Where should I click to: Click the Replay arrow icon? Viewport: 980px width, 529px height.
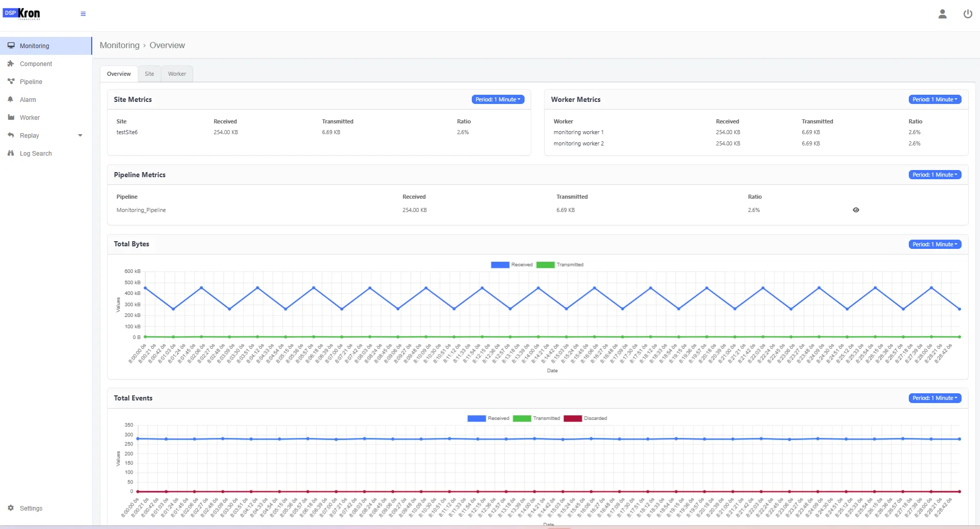[11, 135]
